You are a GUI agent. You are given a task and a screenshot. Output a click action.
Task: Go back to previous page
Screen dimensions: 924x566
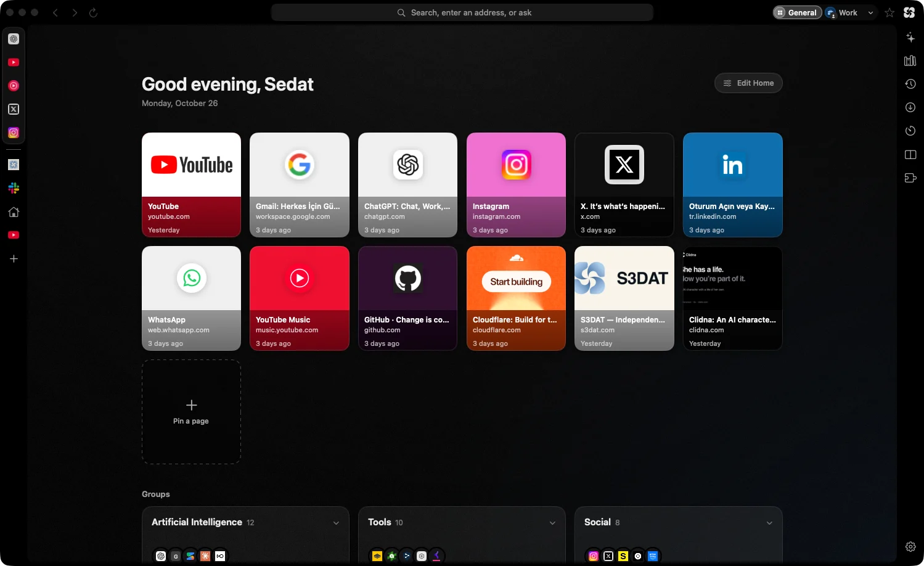click(55, 12)
